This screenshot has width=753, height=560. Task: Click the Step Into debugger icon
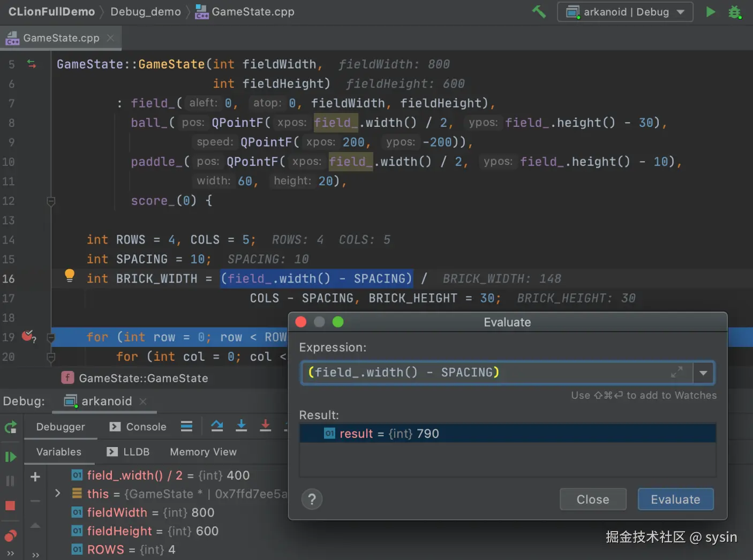pos(241,426)
